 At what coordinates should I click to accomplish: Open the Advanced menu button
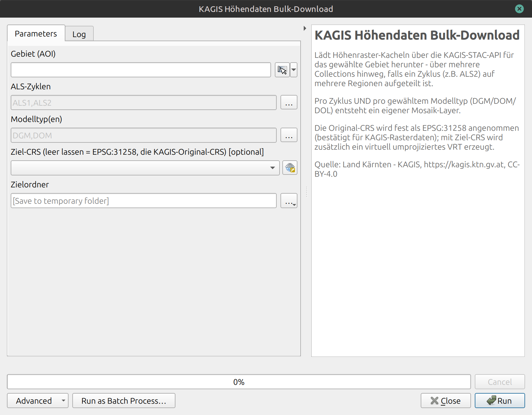38,401
